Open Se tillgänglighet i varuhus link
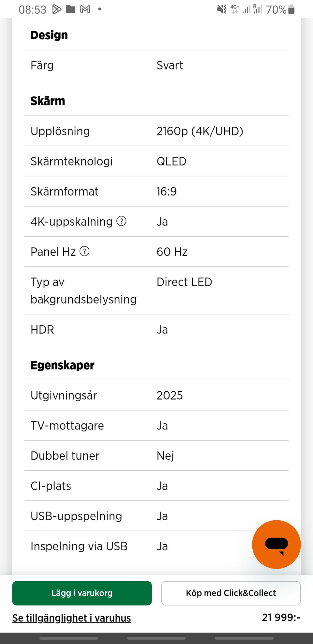The width and height of the screenshot is (313, 644). coord(72,618)
